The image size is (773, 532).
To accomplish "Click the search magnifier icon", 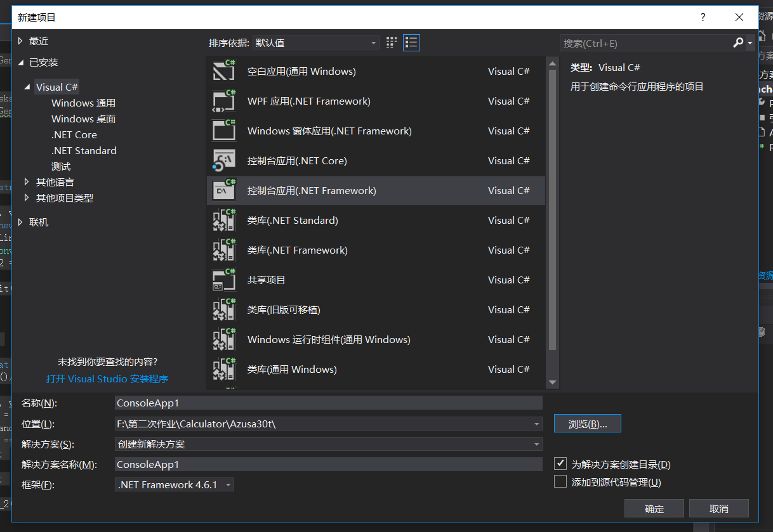I will point(738,42).
